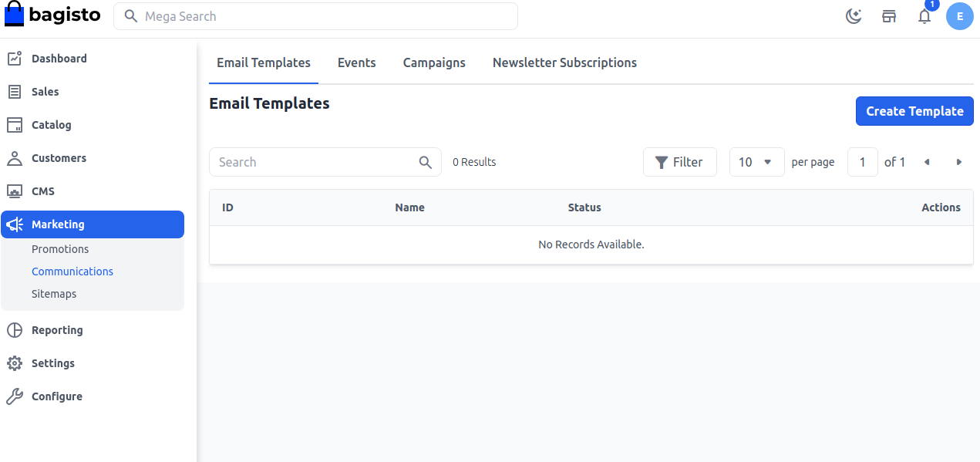Viewport: 980px width, 462px height.
Task: Click the storefront visit shop icon
Action: pos(889,16)
